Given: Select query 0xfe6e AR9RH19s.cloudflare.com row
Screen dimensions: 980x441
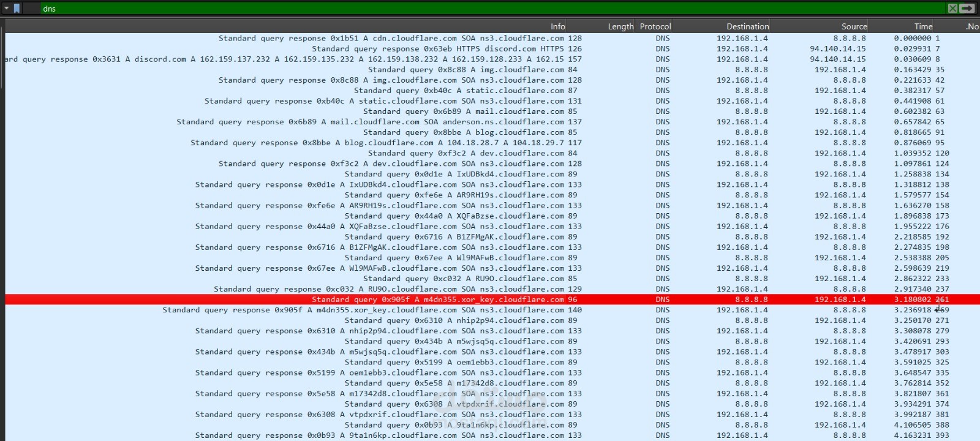Looking at the screenshot, I should tap(492, 195).
